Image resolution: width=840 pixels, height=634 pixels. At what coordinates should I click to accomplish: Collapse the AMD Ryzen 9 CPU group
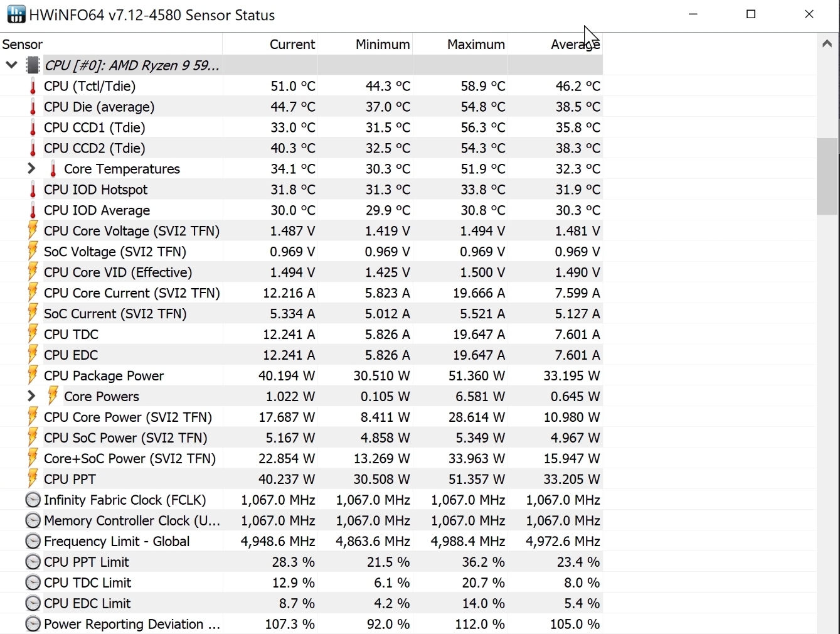point(11,65)
